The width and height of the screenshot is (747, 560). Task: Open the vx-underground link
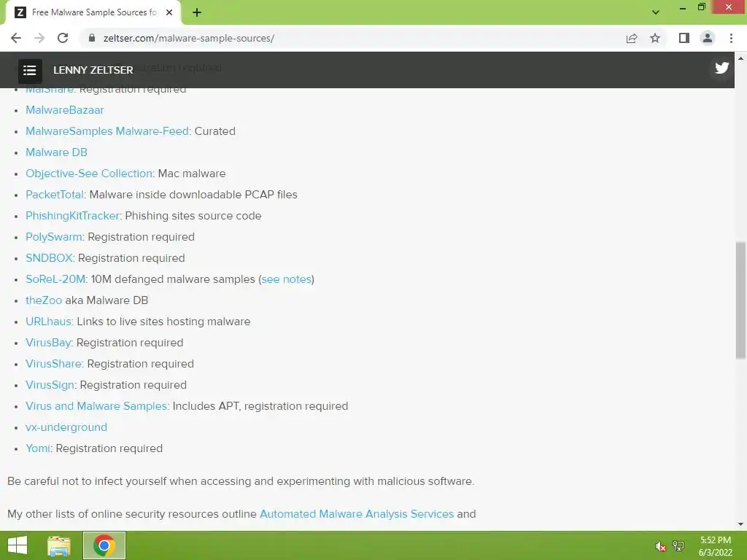coord(66,427)
